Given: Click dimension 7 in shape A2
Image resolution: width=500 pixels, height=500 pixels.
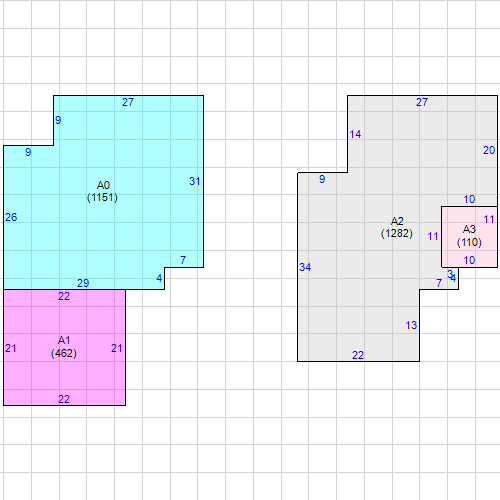Looking at the screenshot, I should point(439,283).
